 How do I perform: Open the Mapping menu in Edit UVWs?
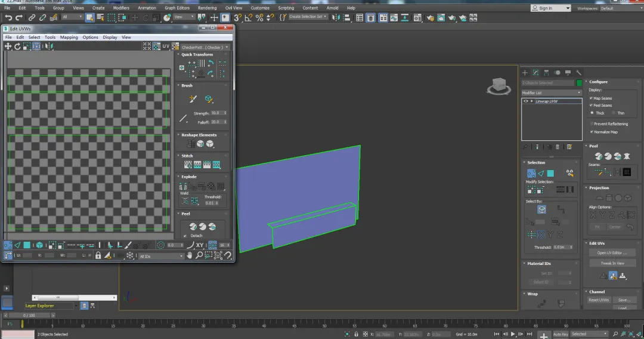pyautogui.click(x=69, y=37)
